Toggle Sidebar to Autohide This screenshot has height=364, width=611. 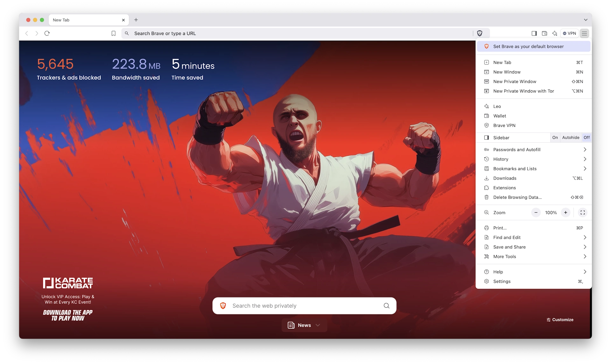[x=571, y=137]
